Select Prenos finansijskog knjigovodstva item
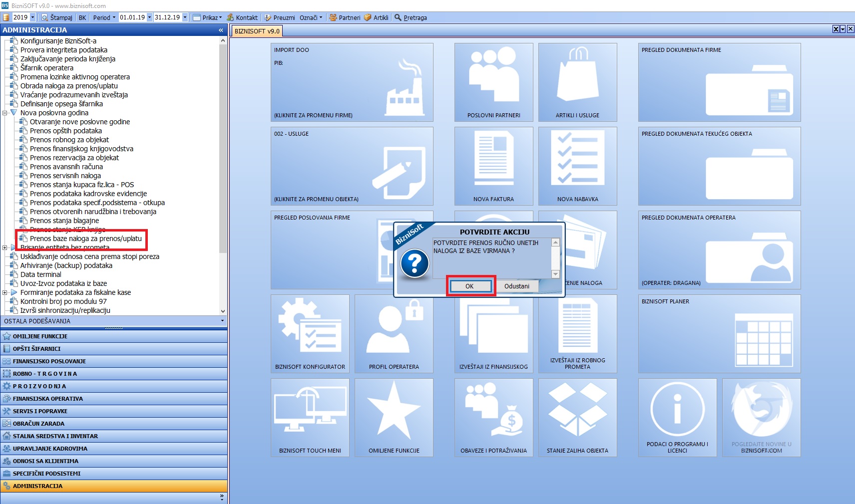Image resolution: width=855 pixels, height=504 pixels. click(x=81, y=149)
